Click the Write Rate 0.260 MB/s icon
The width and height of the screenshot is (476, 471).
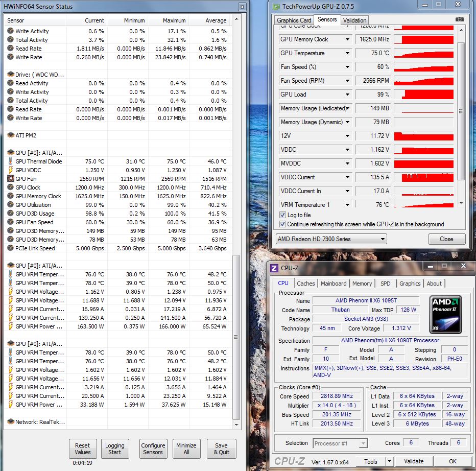pos(10,57)
